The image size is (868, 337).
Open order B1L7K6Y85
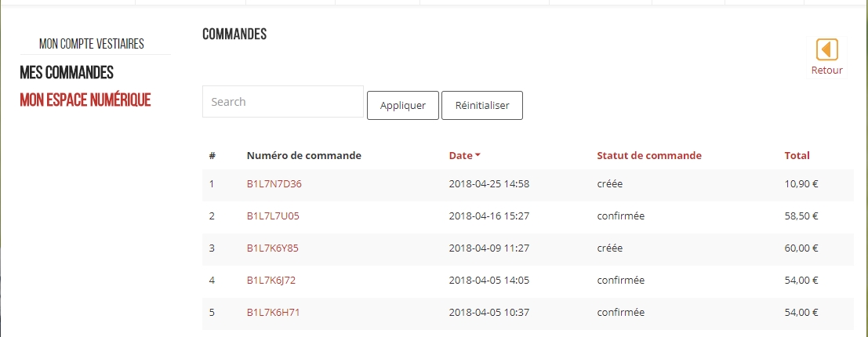click(272, 248)
